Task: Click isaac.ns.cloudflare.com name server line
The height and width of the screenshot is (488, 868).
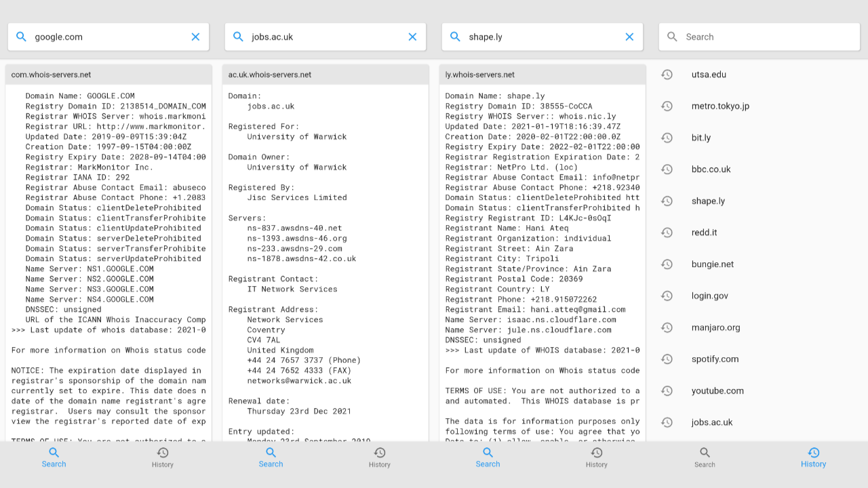Action: [x=530, y=319]
